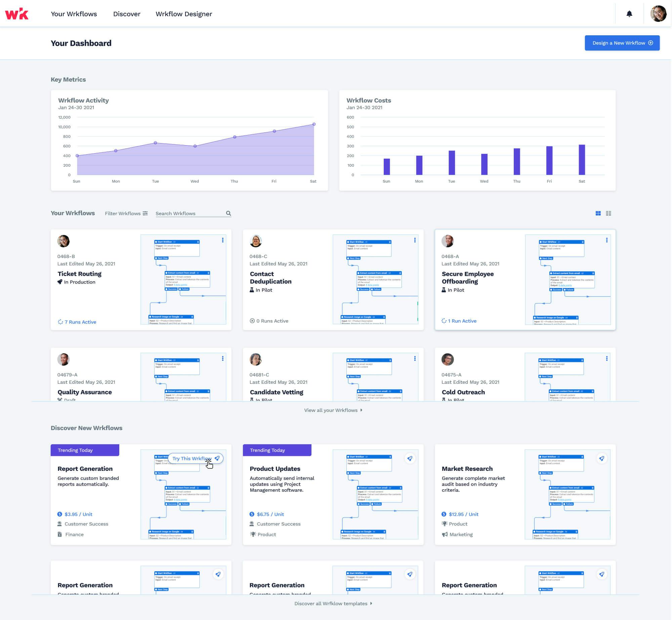Switch to list view layout
Image resolution: width=672 pixels, height=620 pixels.
coord(609,213)
